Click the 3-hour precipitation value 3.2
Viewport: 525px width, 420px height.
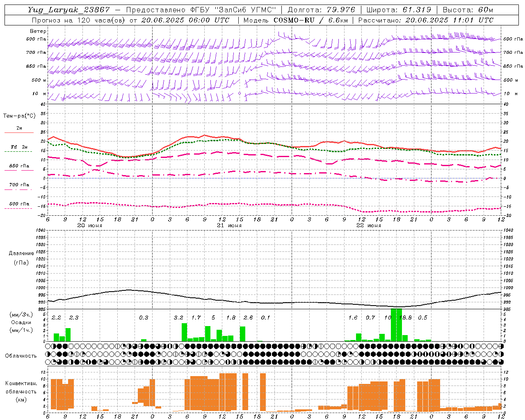tap(178, 317)
